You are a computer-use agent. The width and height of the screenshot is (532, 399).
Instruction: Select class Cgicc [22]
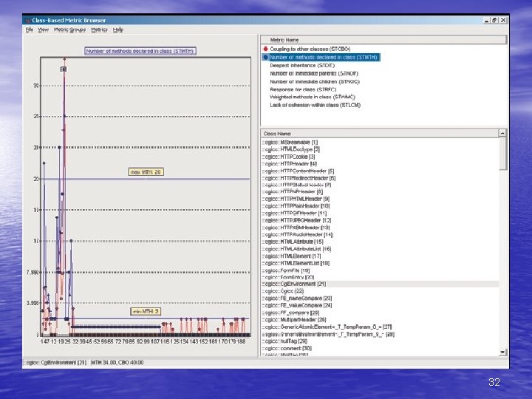[x=283, y=291]
